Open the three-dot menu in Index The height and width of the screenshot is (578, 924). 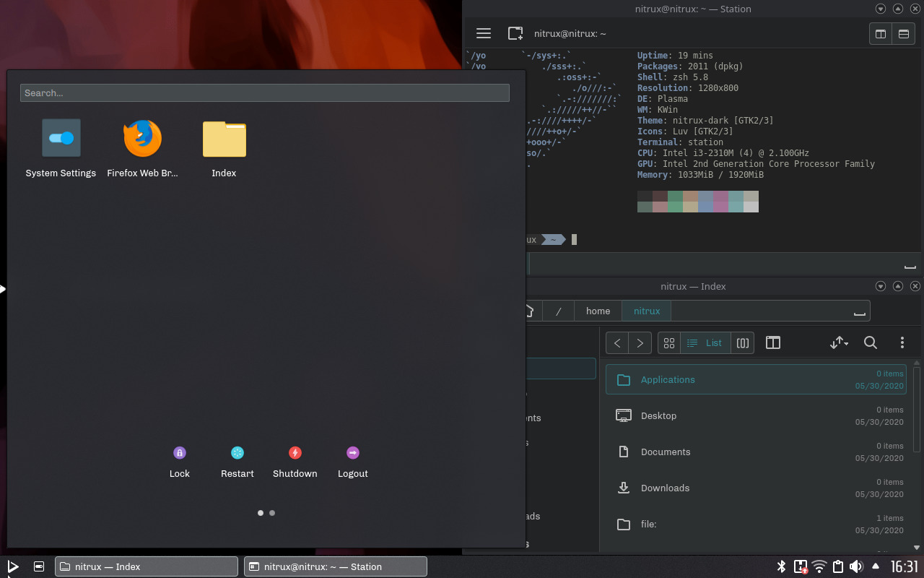(902, 342)
